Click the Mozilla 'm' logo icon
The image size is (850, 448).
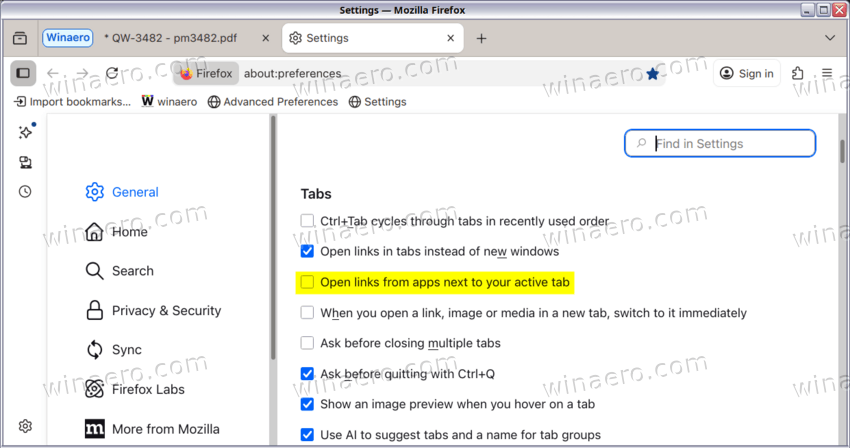(x=95, y=428)
